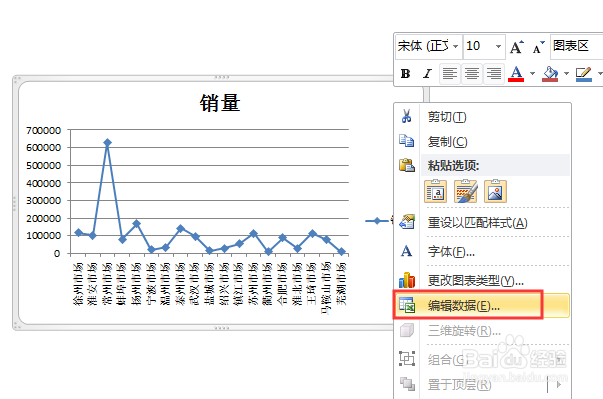The height and width of the screenshot is (399, 603).
Task: Click the 徐州市场 category label
Action: pyautogui.click(x=78, y=284)
